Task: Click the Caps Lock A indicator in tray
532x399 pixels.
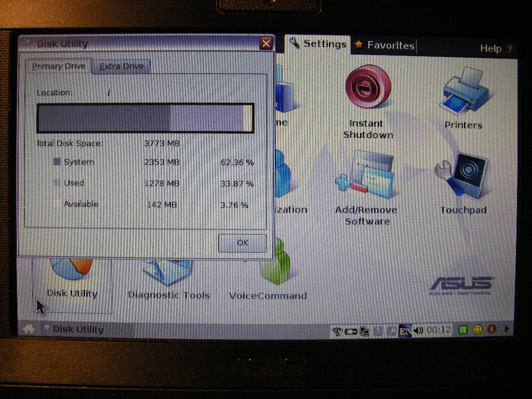Action: click(x=391, y=331)
